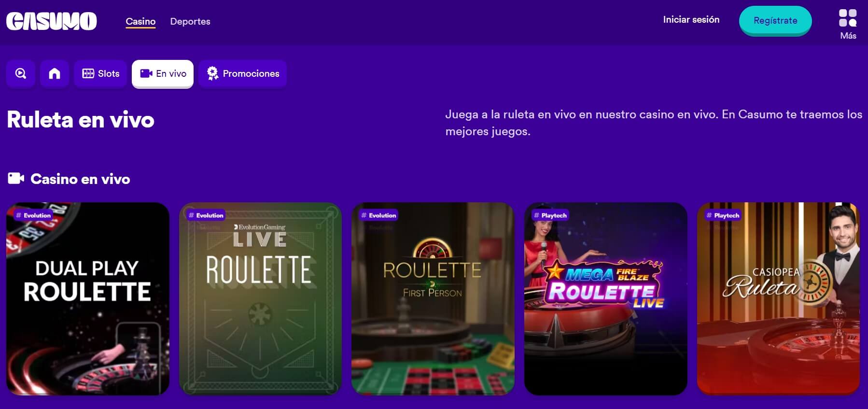Switch to the Casino section
Screen dimensions: 868x409
140,21
